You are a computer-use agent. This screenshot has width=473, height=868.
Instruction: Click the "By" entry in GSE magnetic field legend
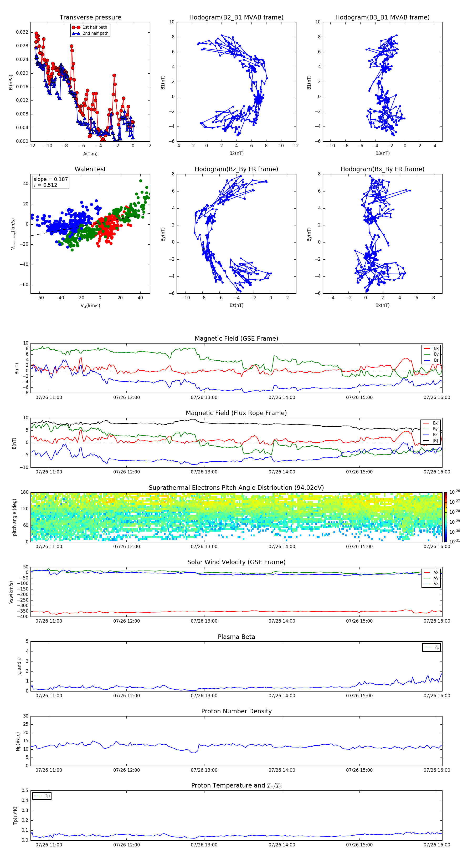431,354
